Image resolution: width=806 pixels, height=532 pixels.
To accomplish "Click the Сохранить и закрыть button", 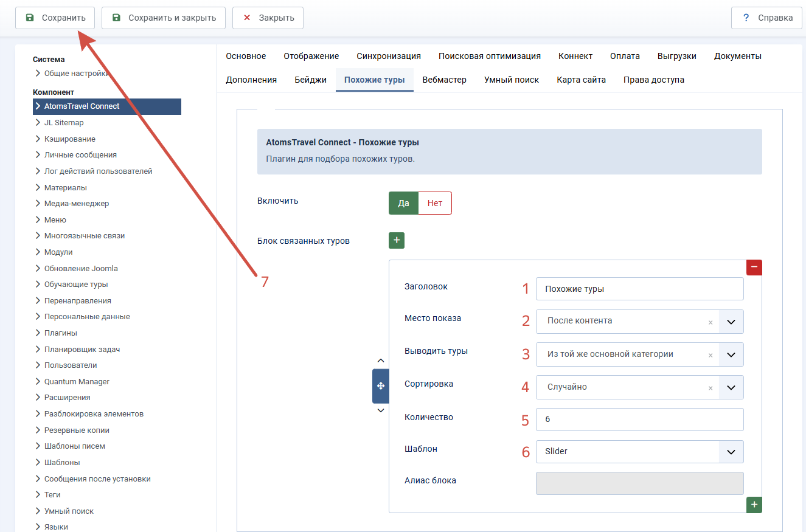I will click(164, 18).
